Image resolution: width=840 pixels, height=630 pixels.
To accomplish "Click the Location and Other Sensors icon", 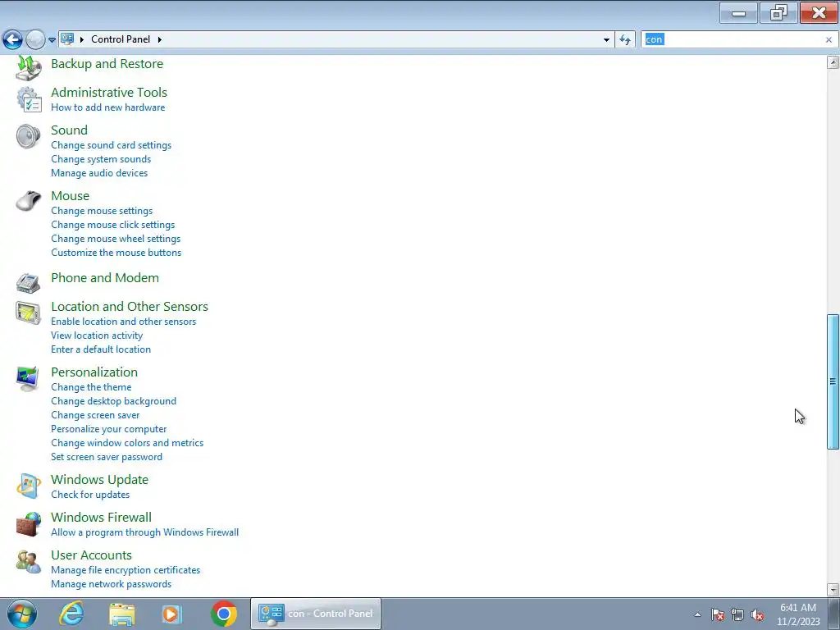I will (x=28, y=313).
